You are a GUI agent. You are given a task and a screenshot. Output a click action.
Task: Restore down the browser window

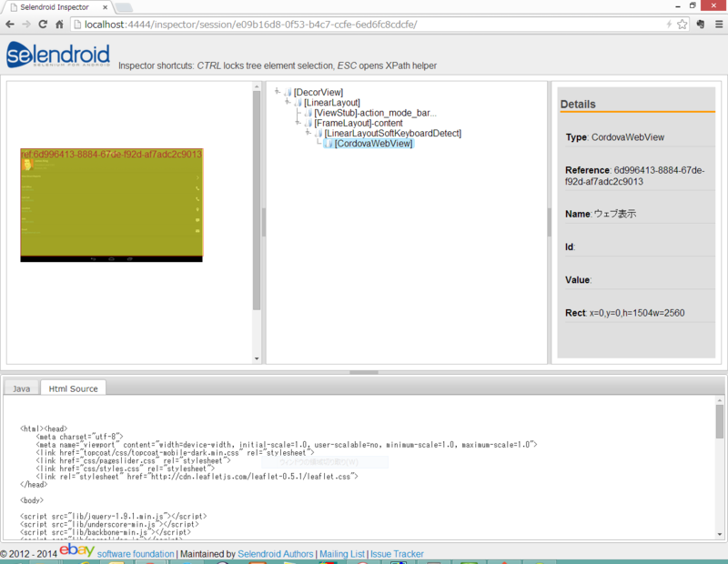click(x=693, y=5)
